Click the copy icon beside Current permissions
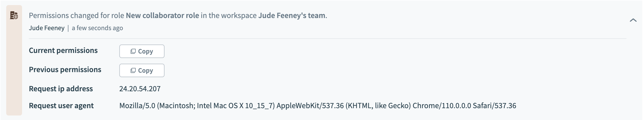This screenshot has width=644, height=120. 133,51
